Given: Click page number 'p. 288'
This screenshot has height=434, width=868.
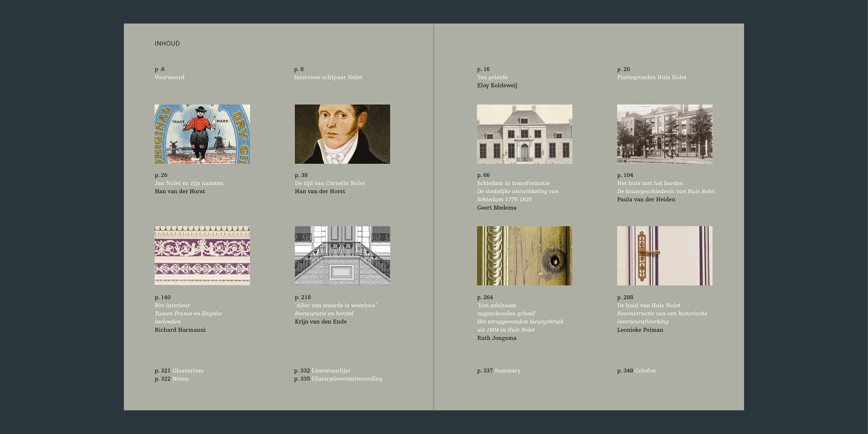Looking at the screenshot, I should (x=625, y=297).
